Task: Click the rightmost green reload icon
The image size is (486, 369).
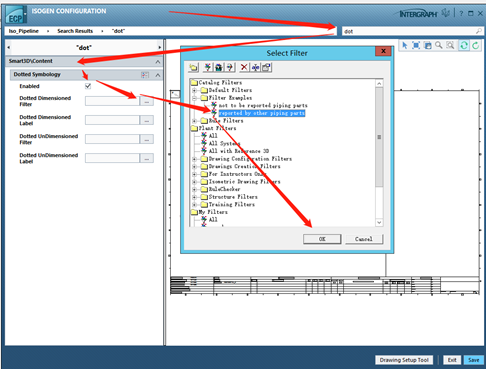Action: [476, 45]
